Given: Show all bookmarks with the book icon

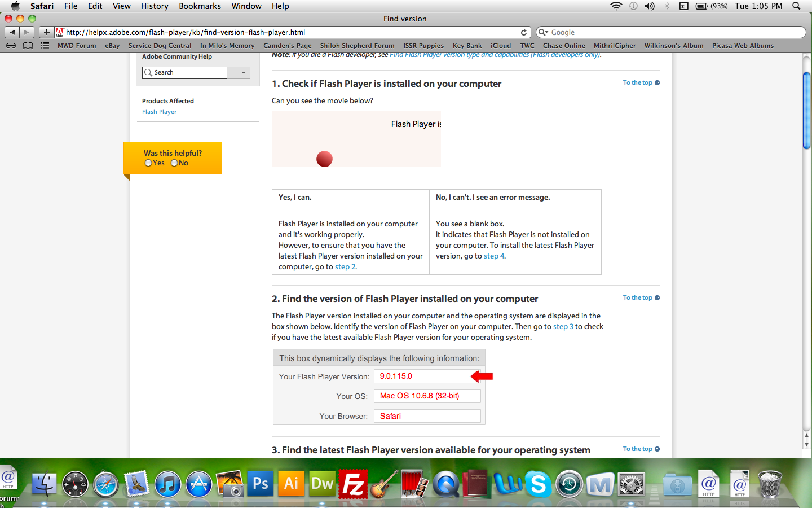Looking at the screenshot, I should point(28,46).
